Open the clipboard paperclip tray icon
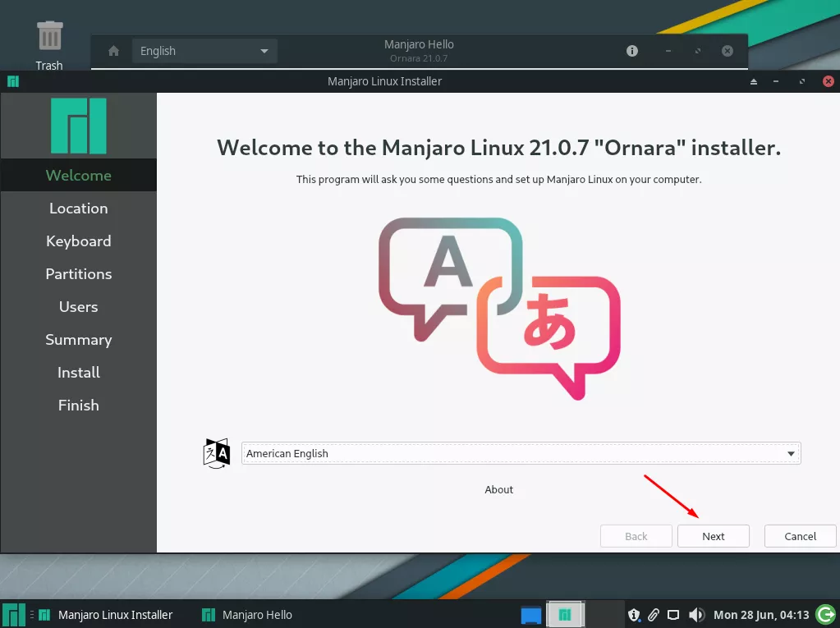 coord(653,615)
